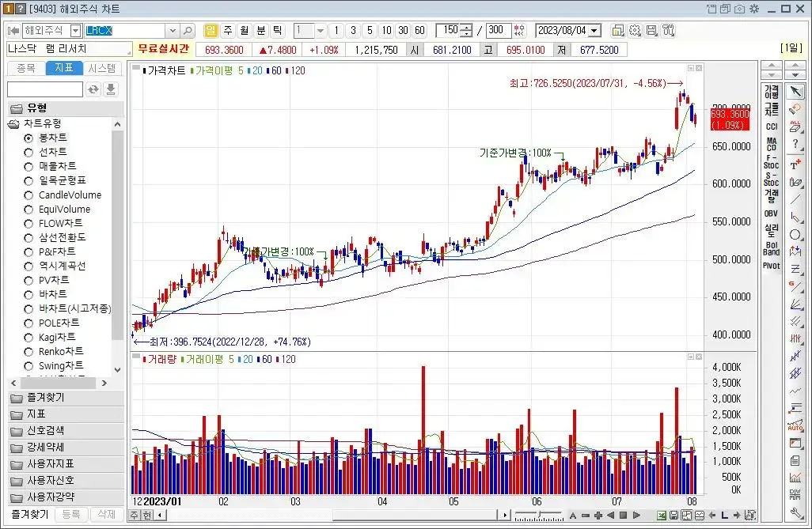The height and width of the screenshot is (529, 812).
Task: Click the refresh icon beside indicator search box
Action: (93, 89)
